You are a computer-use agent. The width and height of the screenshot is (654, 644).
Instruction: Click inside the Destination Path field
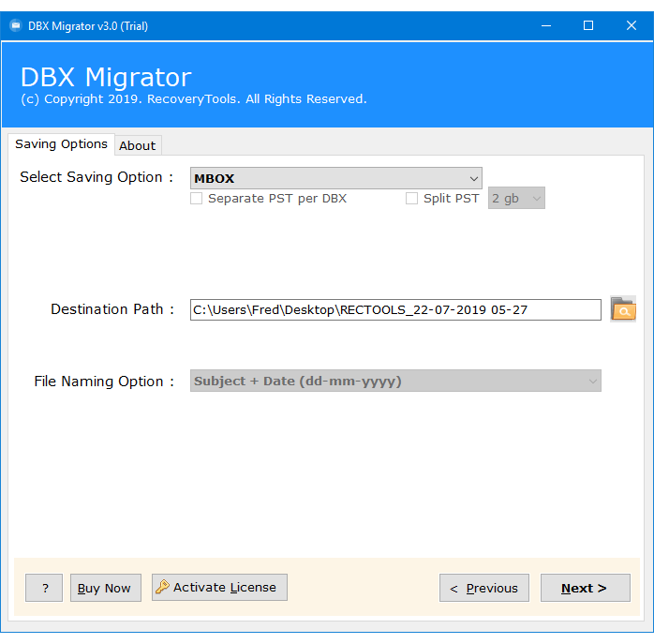point(395,309)
